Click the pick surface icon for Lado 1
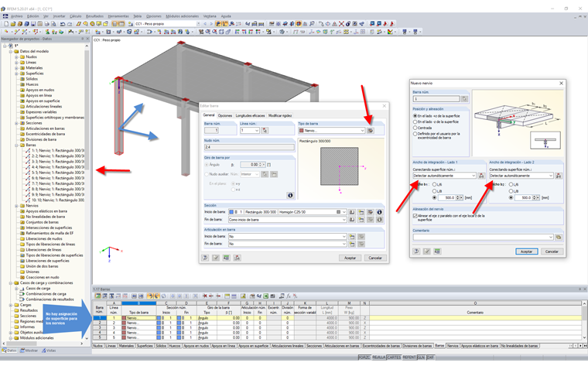Viewport: 588px width, 366px height. click(481, 176)
